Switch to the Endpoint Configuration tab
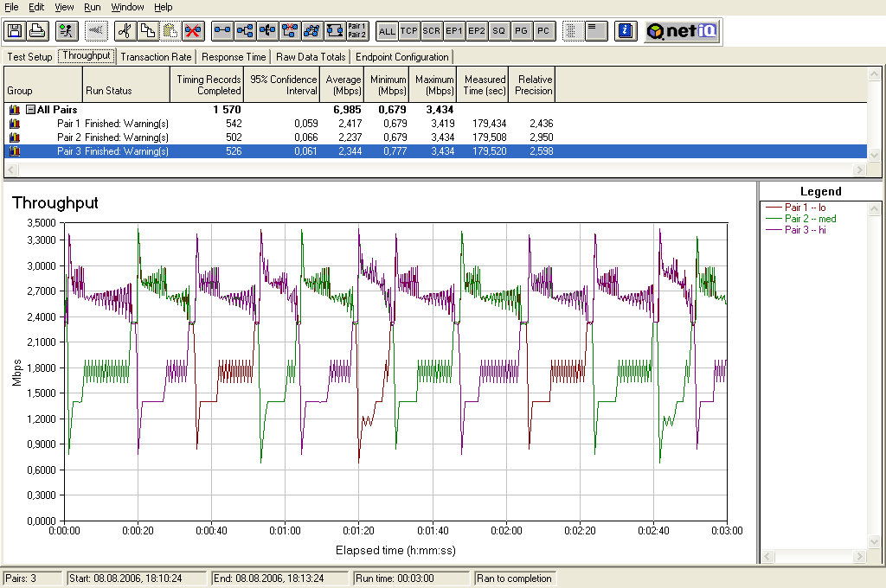Image resolution: width=886 pixels, height=588 pixels. [x=402, y=57]
